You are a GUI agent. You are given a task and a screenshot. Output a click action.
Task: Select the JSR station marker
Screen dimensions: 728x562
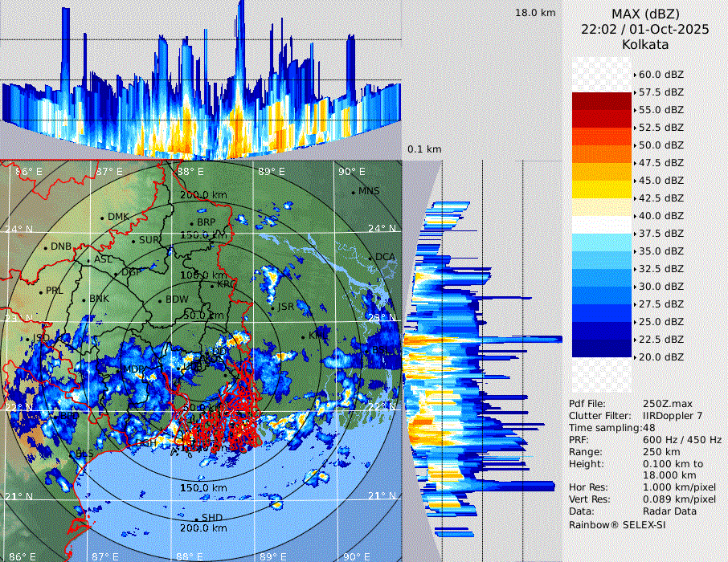272,307
